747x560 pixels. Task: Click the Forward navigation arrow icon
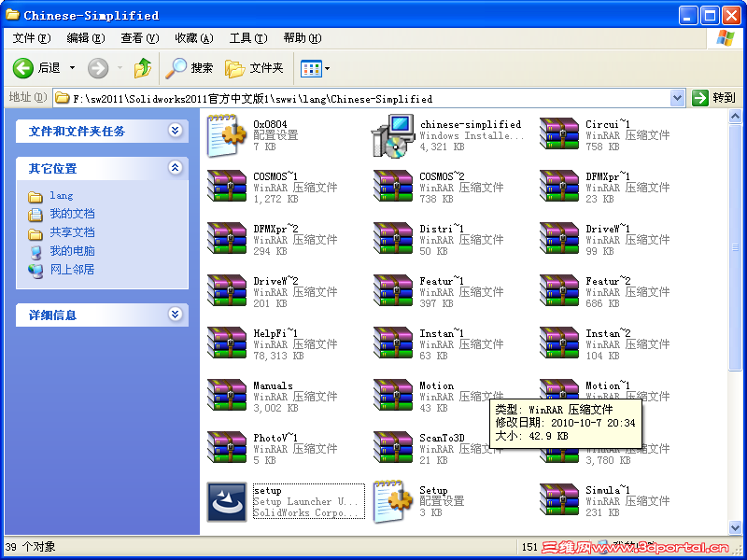tap(98, 68)
